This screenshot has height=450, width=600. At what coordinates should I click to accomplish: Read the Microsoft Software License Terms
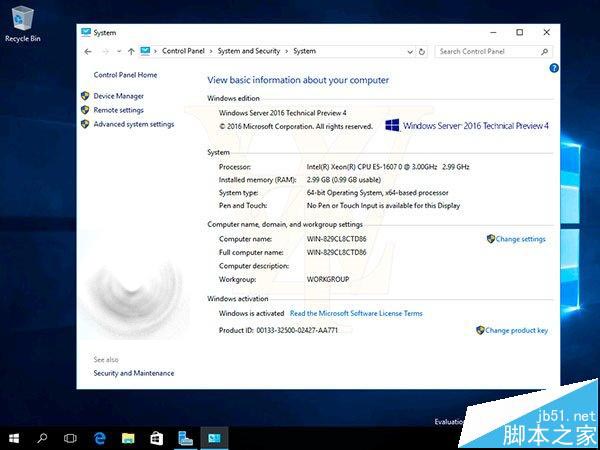point(356,313)
